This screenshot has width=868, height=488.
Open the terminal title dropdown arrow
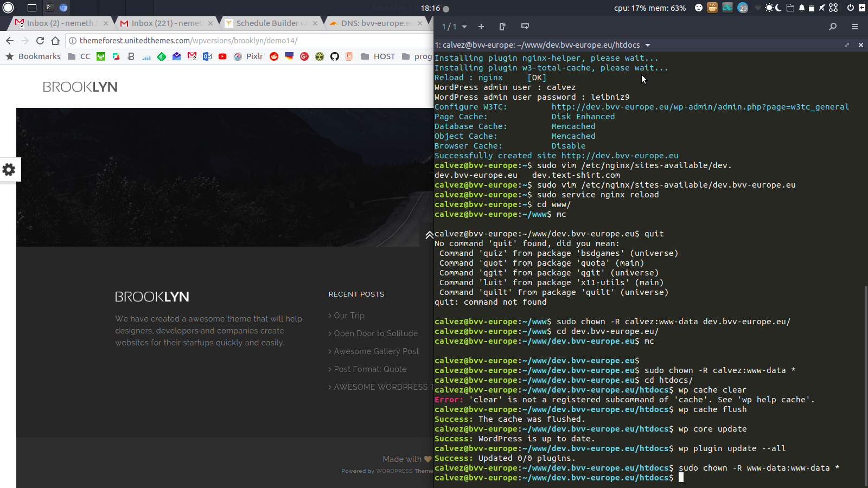[x=648, y=45]
